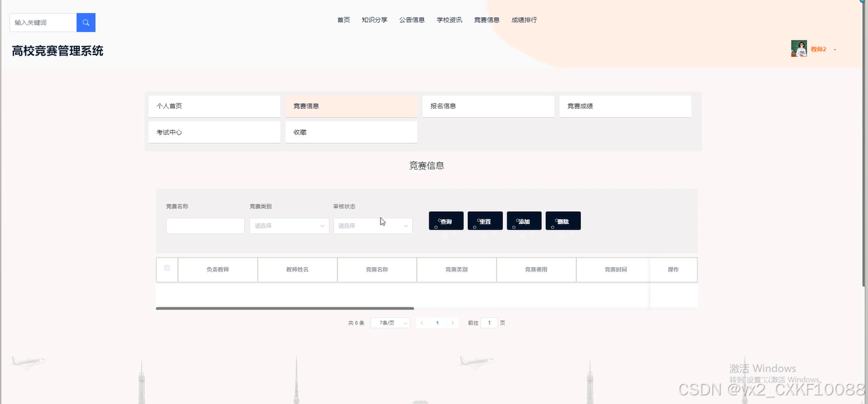Select page number 1 in pagination
The height and width of the screenshot is (404, 868).
click(437, 323)
